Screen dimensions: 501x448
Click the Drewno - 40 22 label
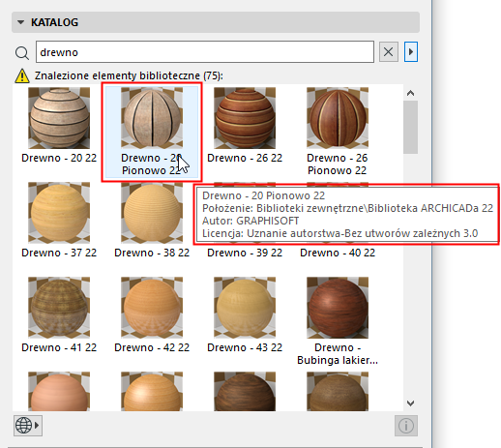click(338, 253)
